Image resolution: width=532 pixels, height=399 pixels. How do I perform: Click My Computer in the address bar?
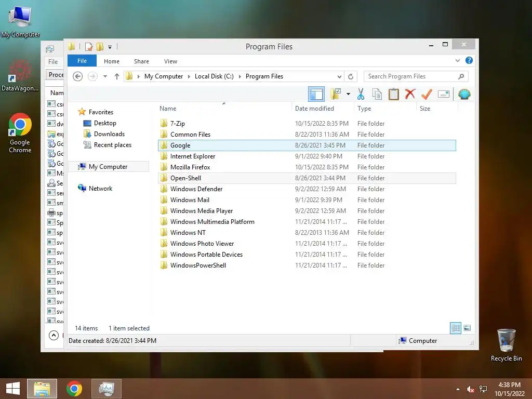(164, 76)
